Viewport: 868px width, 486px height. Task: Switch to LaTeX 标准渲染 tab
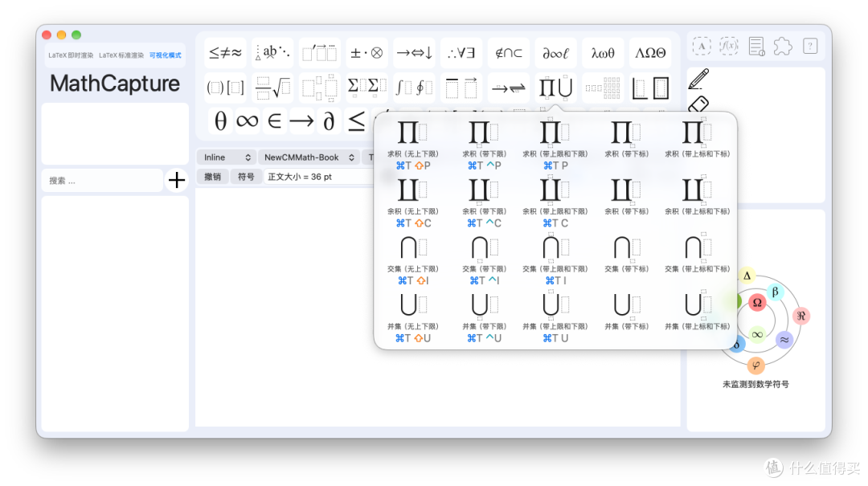[x=121, y=55]
